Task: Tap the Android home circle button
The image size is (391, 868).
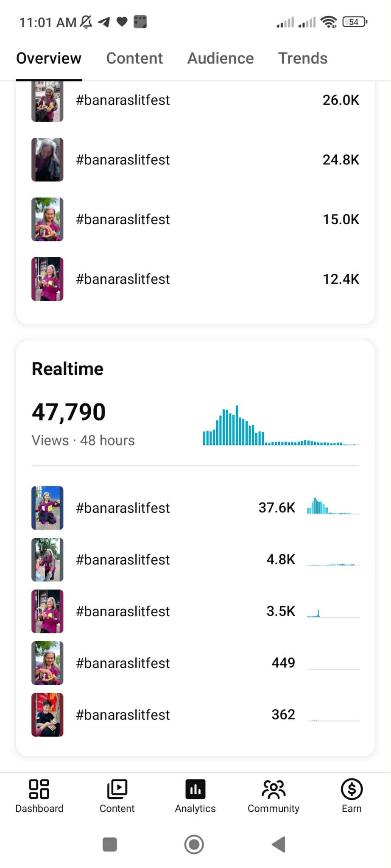Action: click(194, 844)
